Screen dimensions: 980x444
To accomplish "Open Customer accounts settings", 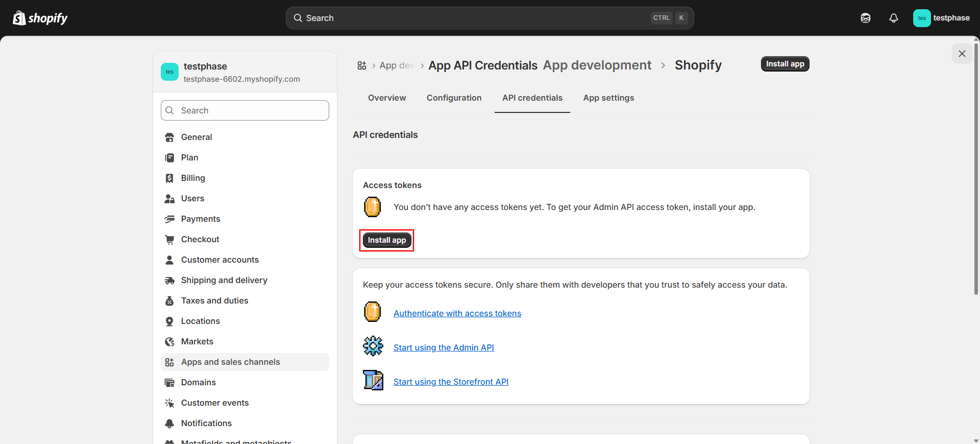I will click(245, 260).
